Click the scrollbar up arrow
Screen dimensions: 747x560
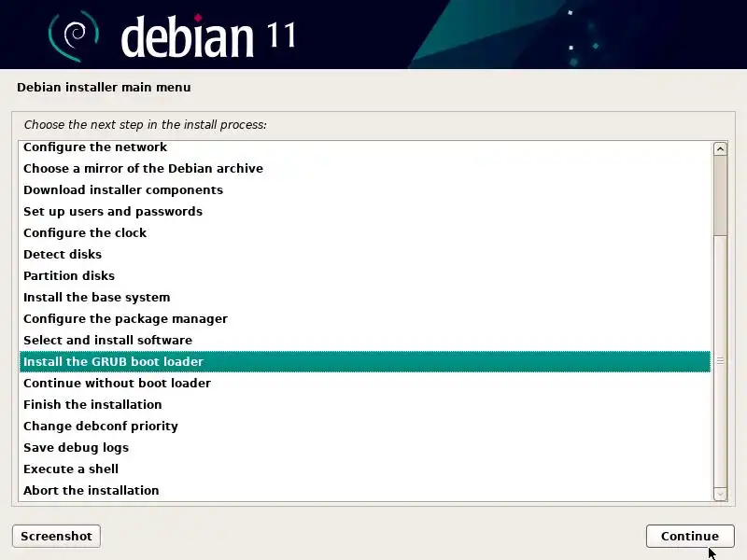[720, 149]
